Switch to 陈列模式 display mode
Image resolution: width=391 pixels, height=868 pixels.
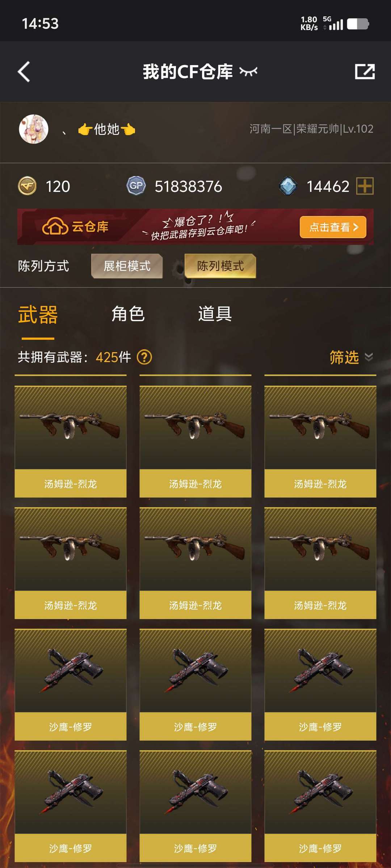coord(220,266)
